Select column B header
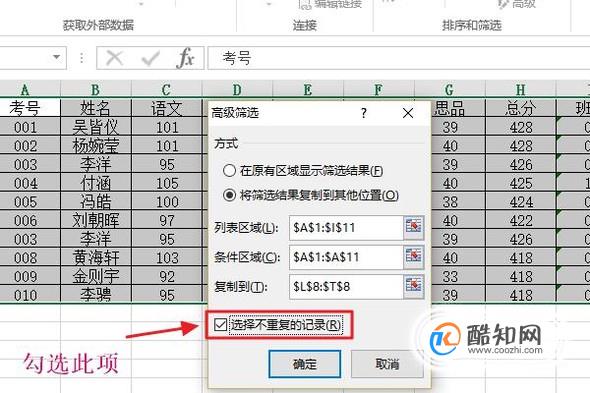 pos(96,90)
